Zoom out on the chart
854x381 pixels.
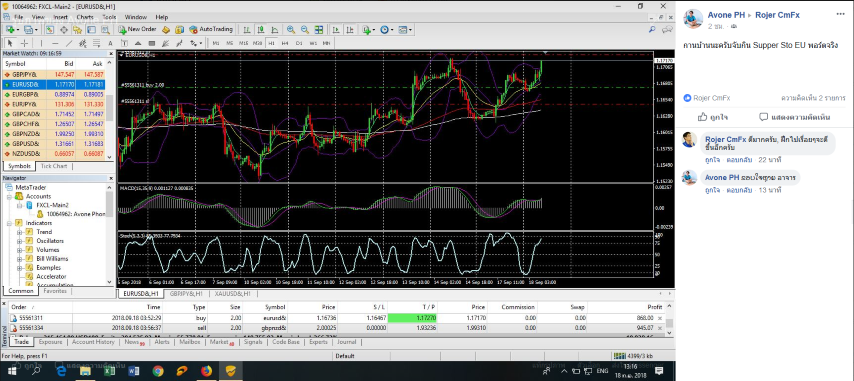coord(305,29)
